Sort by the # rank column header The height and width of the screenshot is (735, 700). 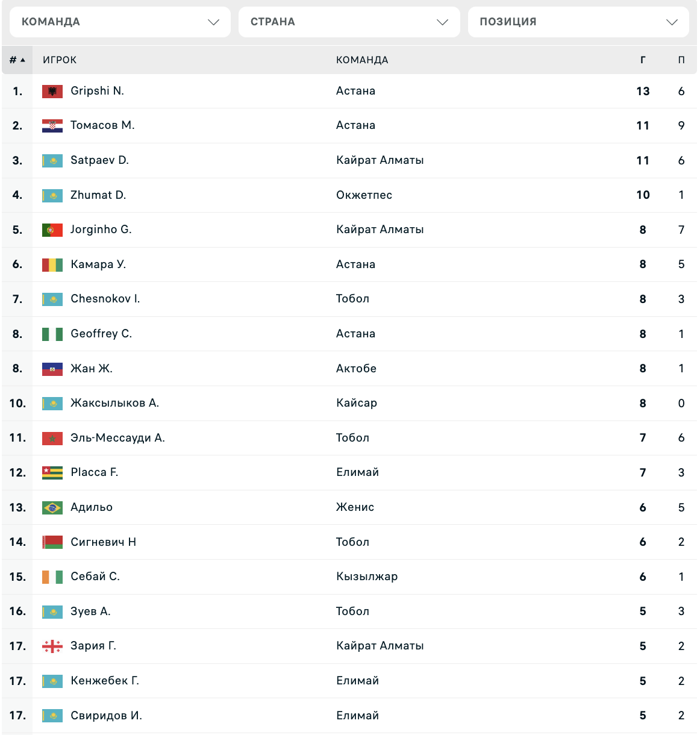(17, 60)
